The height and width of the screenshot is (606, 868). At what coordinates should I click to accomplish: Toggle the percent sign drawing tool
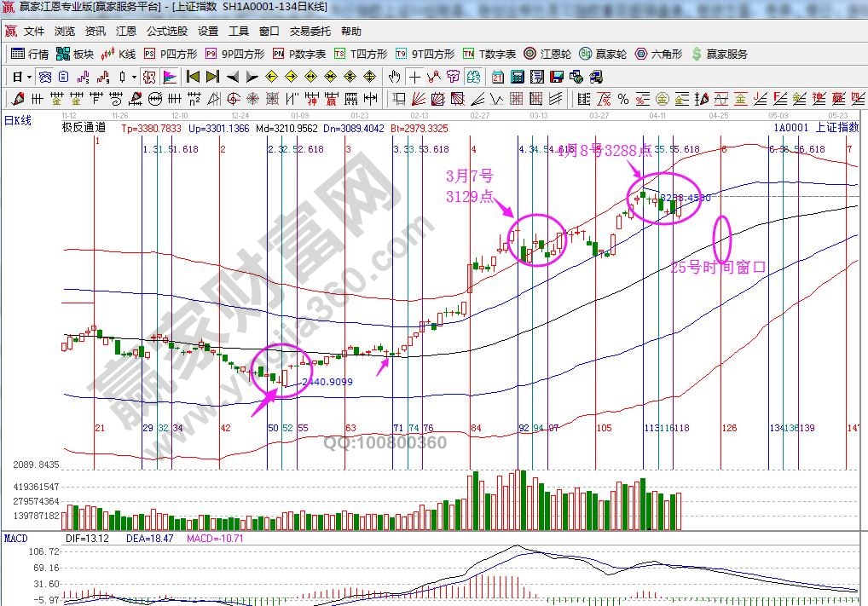click(623, 98)
